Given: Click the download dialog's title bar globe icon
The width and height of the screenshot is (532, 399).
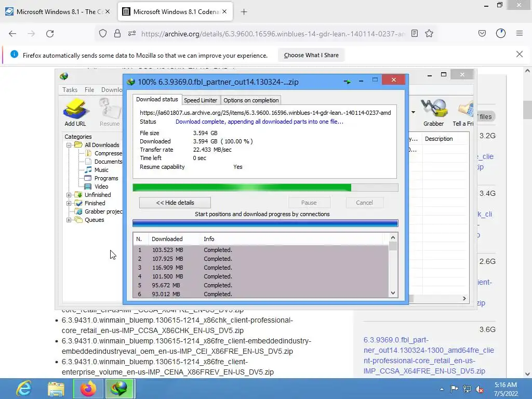Looking at the screenshot, I should click(x=131, y=82).
